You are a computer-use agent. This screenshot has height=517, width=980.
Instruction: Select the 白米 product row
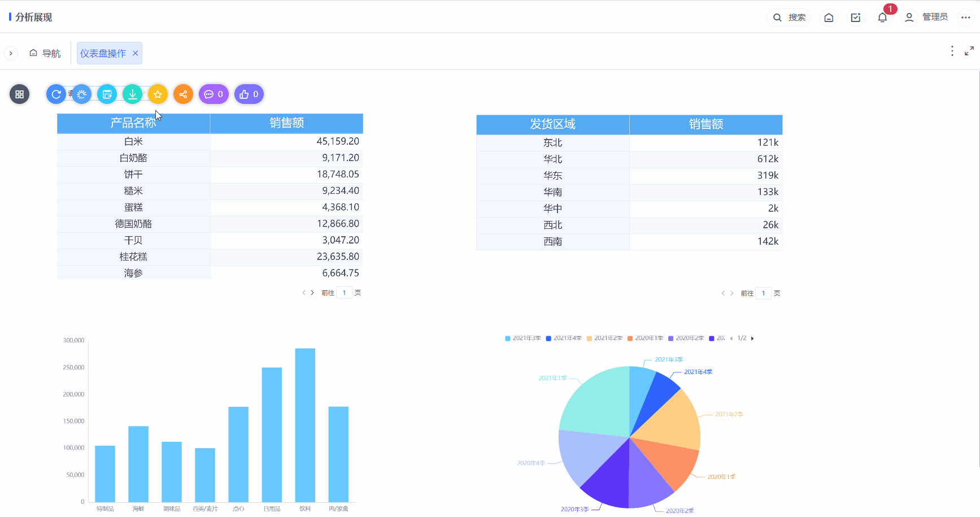[x=210, y=141]
